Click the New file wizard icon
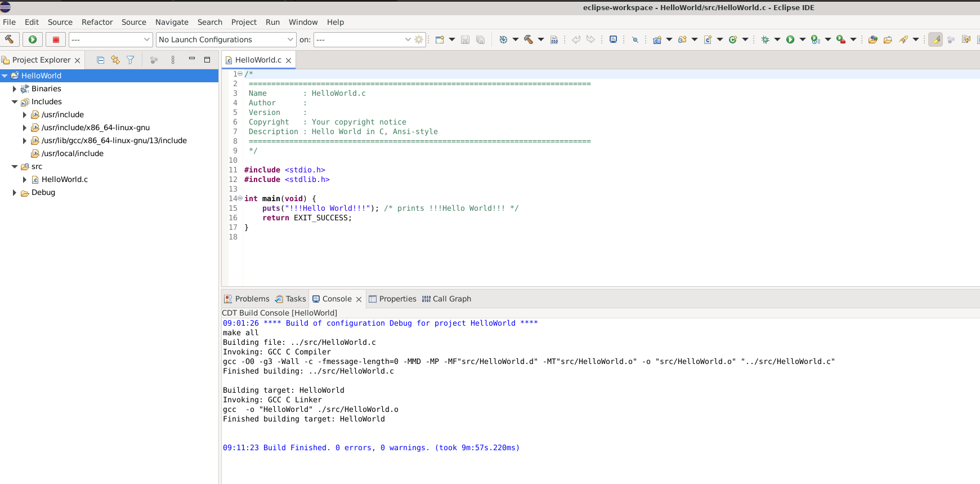The width and height of the screenshot is (980, 484). tap(440, 39)
